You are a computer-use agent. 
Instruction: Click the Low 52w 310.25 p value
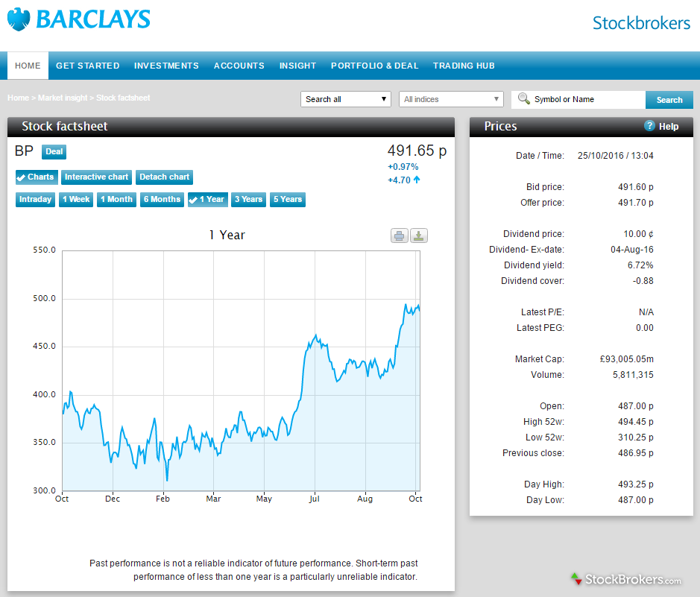[636, 438]
